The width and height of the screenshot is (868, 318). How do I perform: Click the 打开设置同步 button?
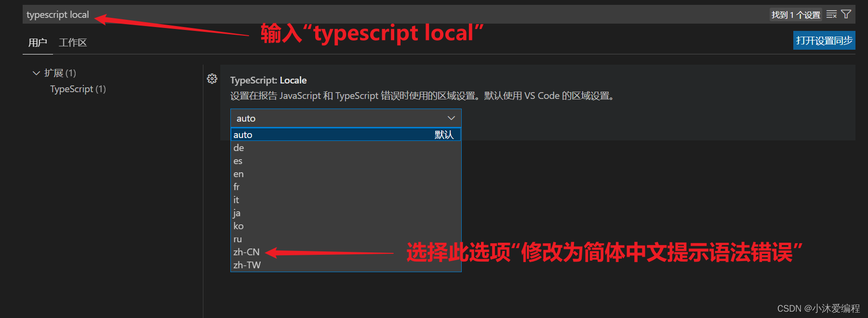(824, 41)
